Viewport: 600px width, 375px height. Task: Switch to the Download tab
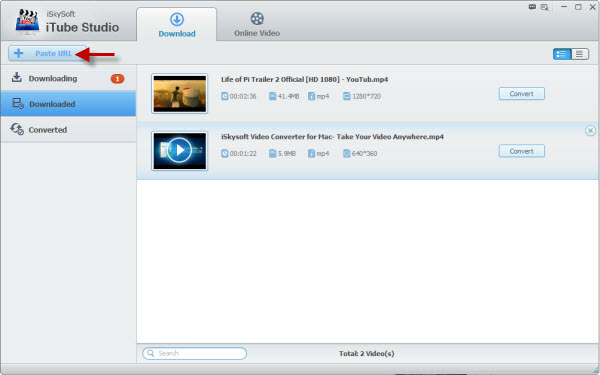177,24
